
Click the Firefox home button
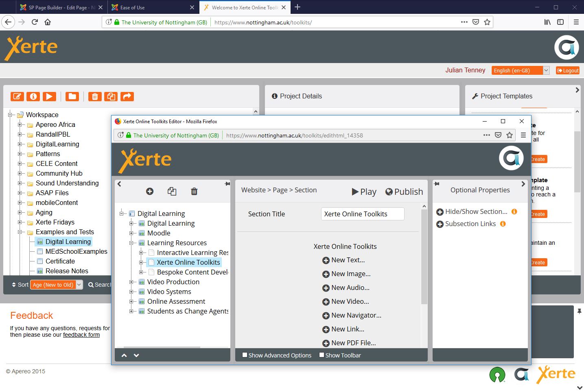coord(48,22)
